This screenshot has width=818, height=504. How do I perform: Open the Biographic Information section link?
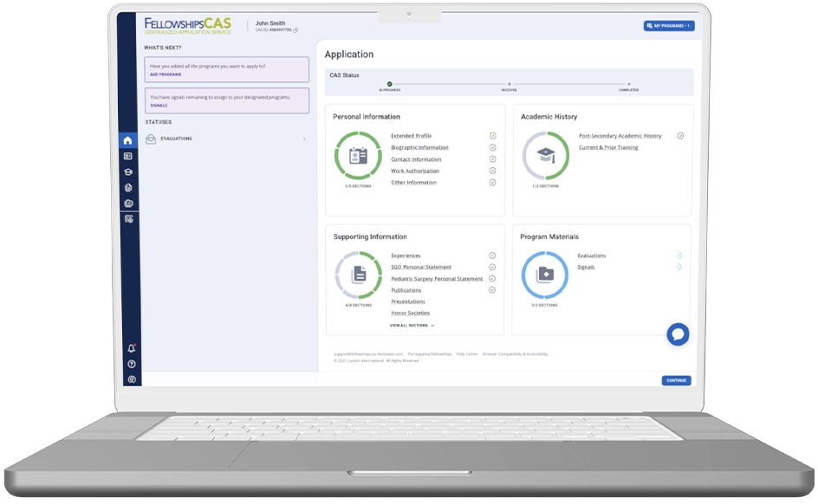pyautogui.click(x=419, y=148)
